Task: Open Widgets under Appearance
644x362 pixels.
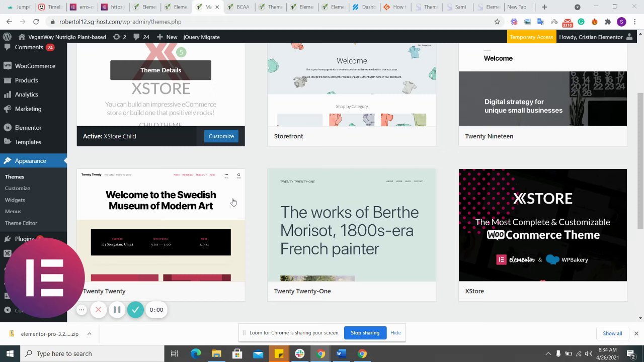Action: click(15, 200)
